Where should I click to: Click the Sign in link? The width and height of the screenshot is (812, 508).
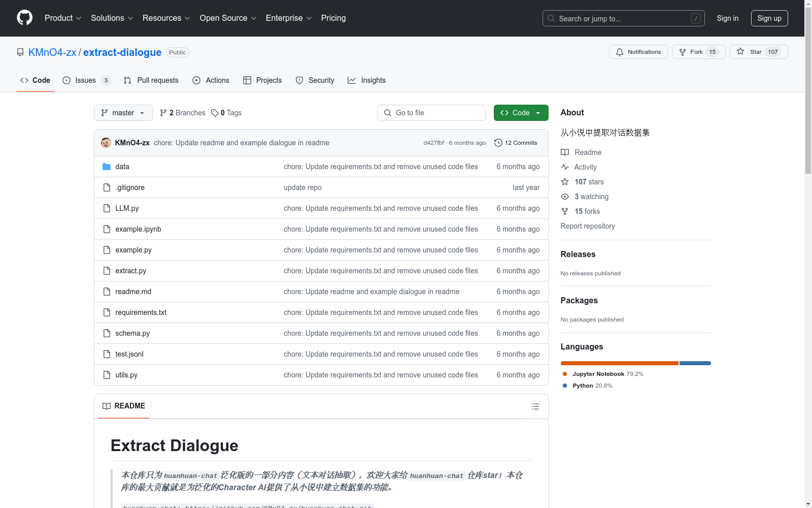click(727, 18)
